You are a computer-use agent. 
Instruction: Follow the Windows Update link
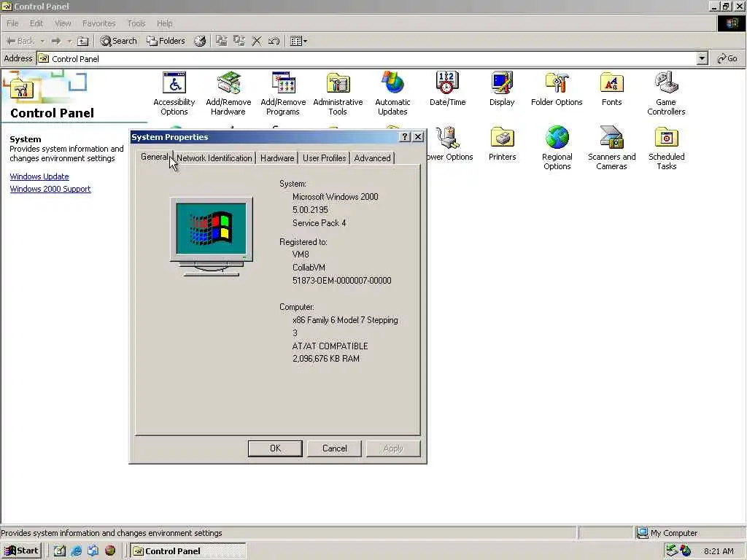pos(39,176)
